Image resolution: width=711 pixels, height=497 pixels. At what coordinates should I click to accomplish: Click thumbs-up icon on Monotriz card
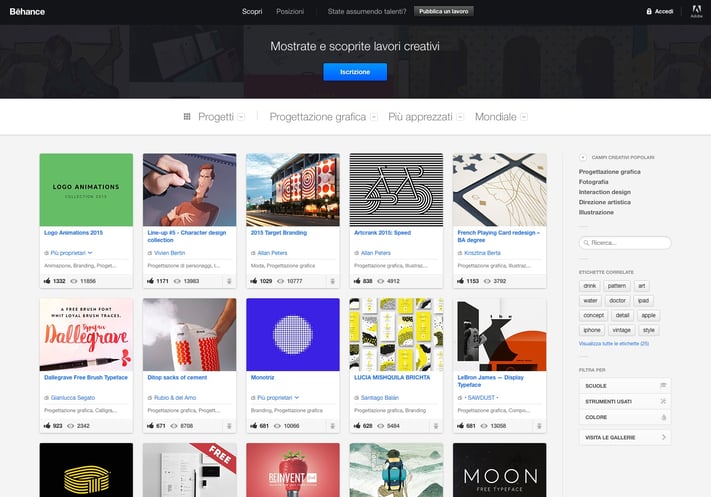tap(253, 426)
